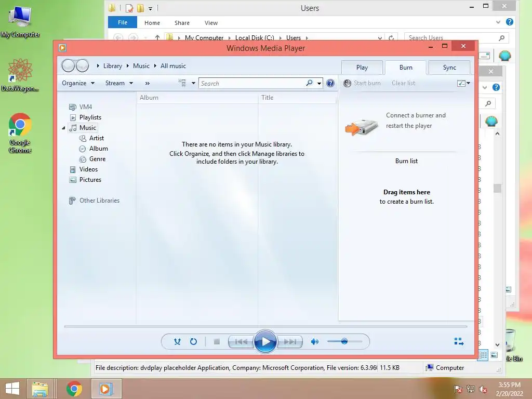
Task: Show additional commands chevron in toolbar
Action: 147,83
